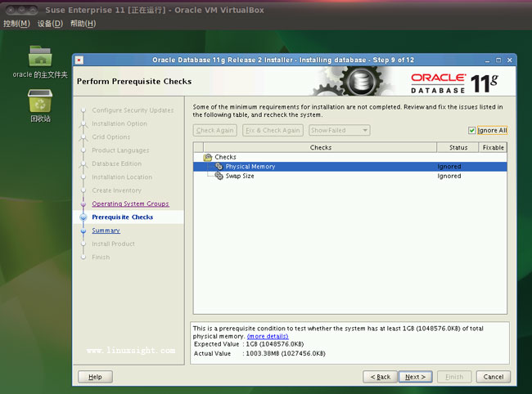Toggle the Ignore All checkbox
Image resolution: width=532 pixels, height=394 pixels.
[471, 131]
